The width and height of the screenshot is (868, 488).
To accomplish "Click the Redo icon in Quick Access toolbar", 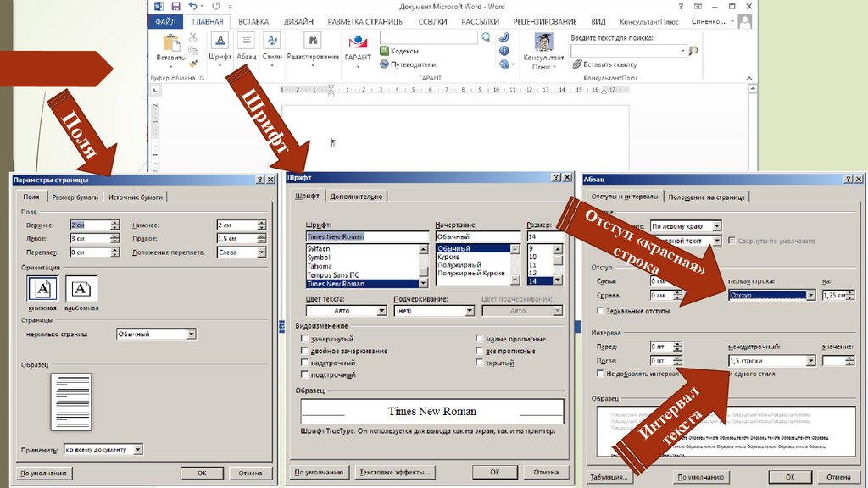I will pyautogui.click(x=216, y=6).
